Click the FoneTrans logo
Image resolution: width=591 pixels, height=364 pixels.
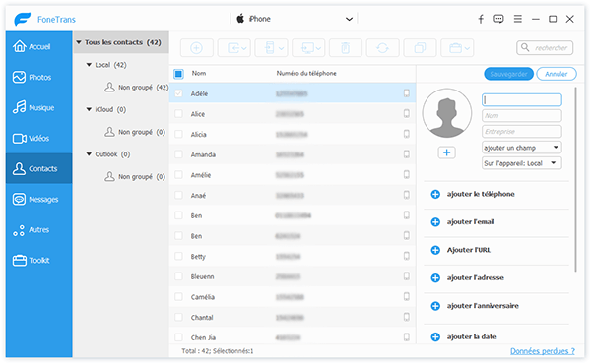[23, 19]
